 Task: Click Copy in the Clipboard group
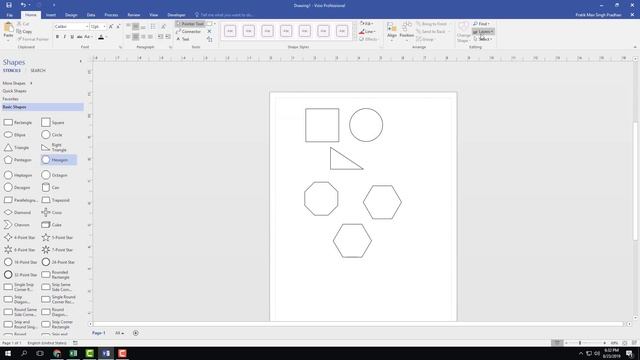click(x=24, y=31)
